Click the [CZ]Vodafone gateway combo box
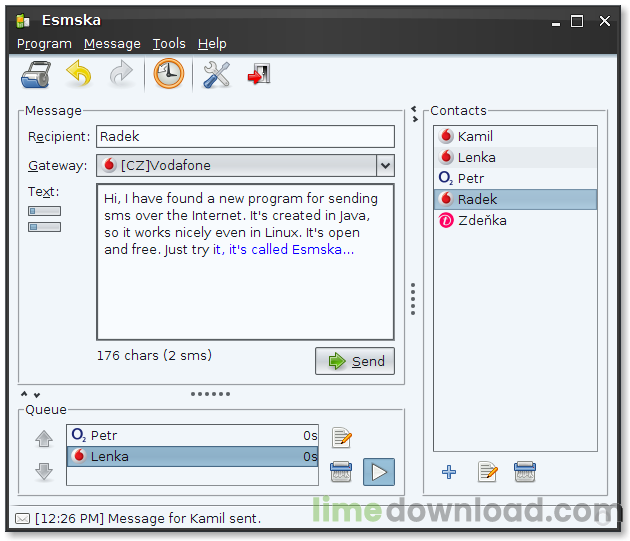The height and width of the screenshot is (541, 630). pos(245,166)
